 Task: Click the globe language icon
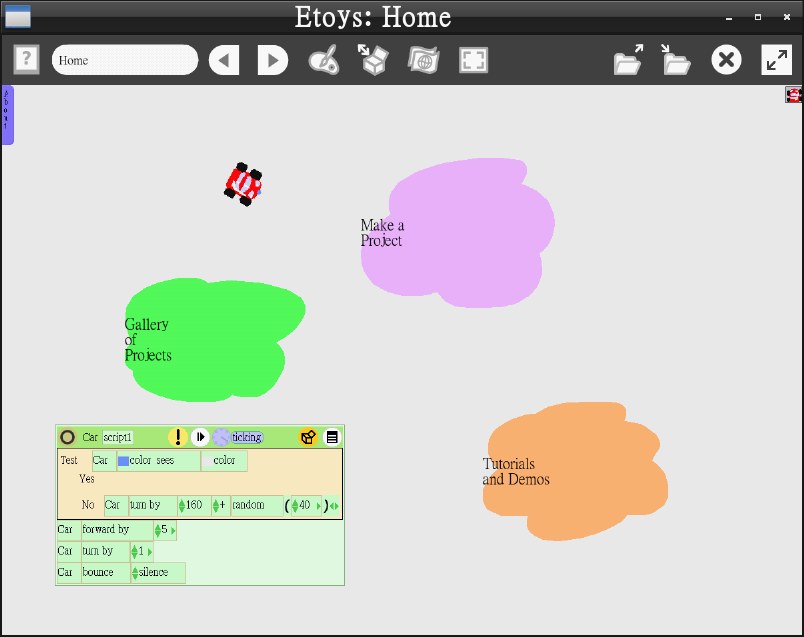point(424,61)
